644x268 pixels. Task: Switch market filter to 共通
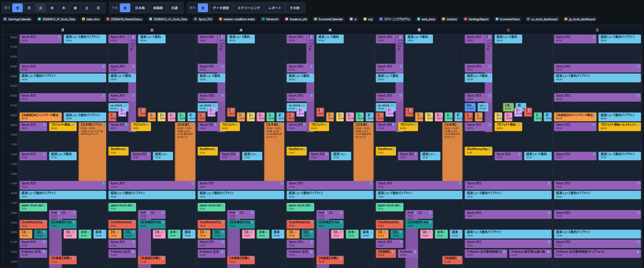point(174,9)
